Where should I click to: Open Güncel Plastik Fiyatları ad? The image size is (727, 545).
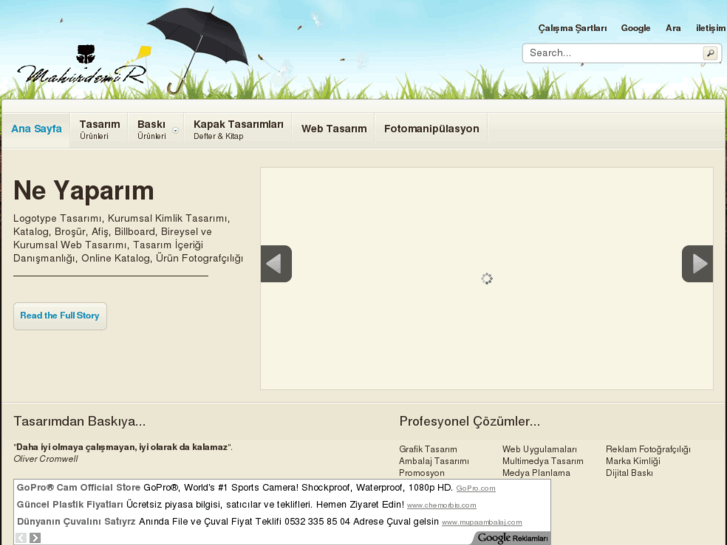(70, 505)
